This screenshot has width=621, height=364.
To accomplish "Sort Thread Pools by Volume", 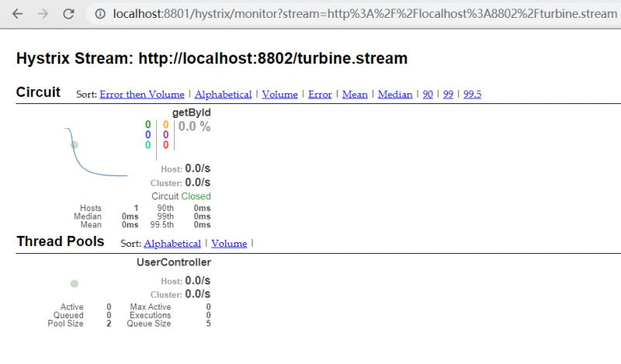I will tap(229, 244).
